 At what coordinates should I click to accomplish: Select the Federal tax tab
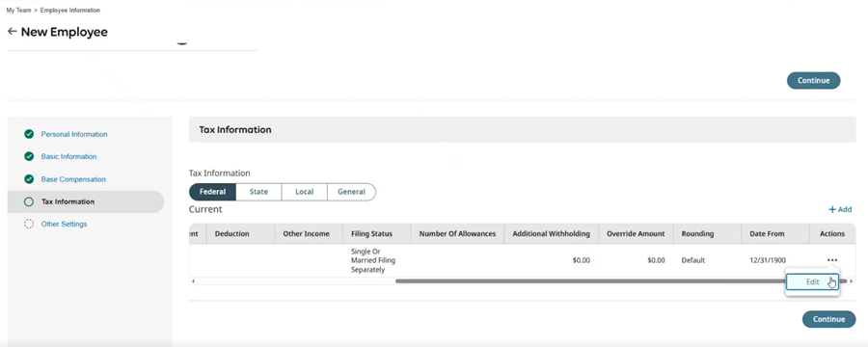pyautogui.click(x=212, y=192)
